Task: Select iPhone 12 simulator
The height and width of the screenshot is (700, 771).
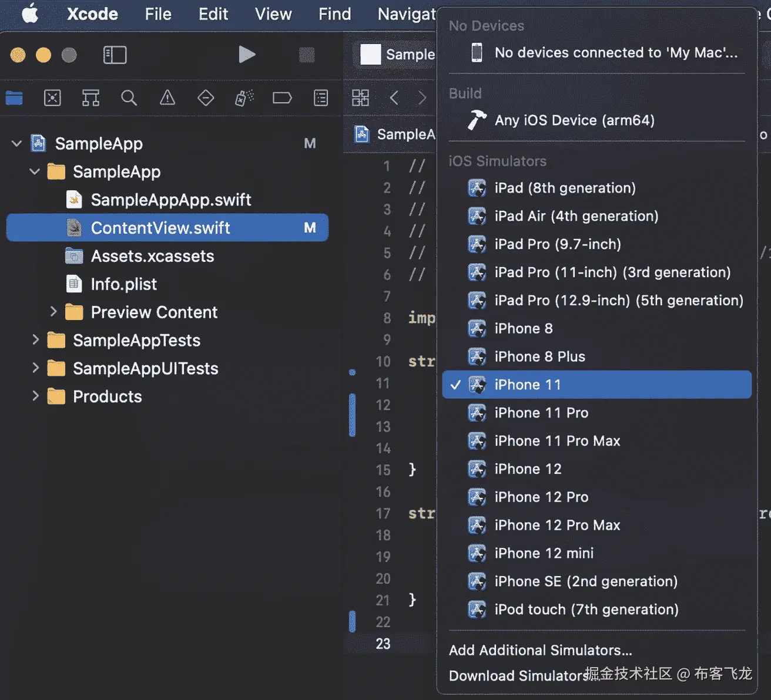Action: [597, 469]
